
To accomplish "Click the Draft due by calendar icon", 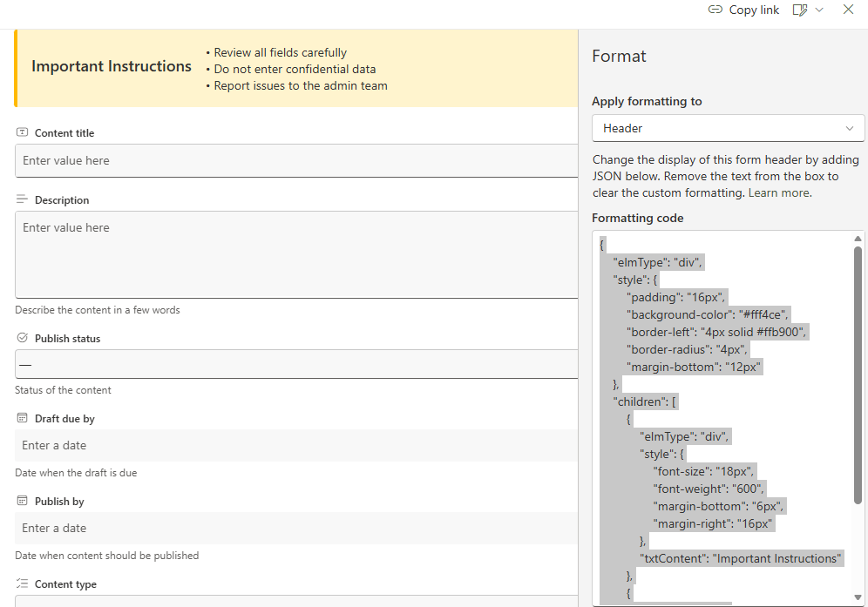I will tap(23, 418).
